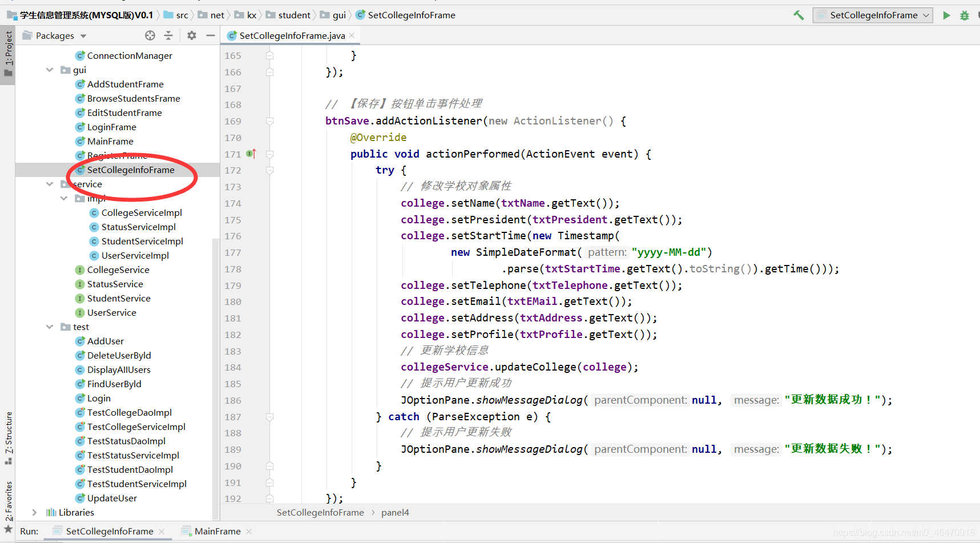The height and width of the screenshot is (543, 980).
Task: Select BrowseStudentsFrame in the project tree
Action: (x=134, y=98)
